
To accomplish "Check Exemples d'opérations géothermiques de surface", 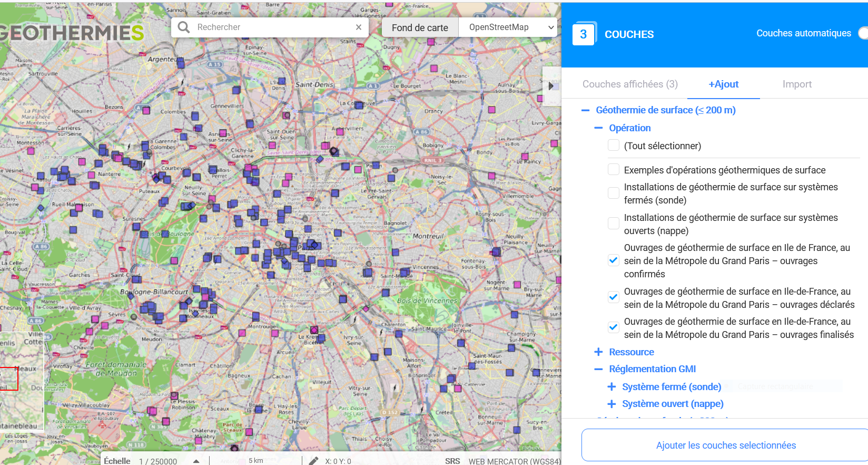I will point(614,169).
